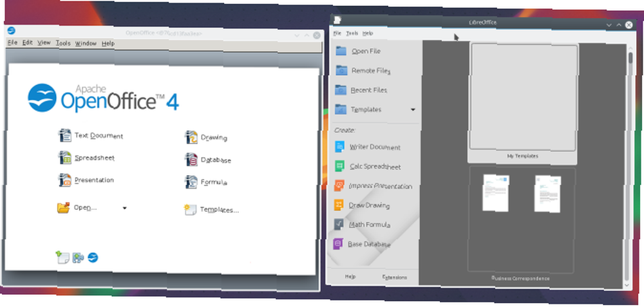The width and height of the screenshot is (644, 307).
Task: Click the Templates icon in OpenOffice
Action: (190, 210)
